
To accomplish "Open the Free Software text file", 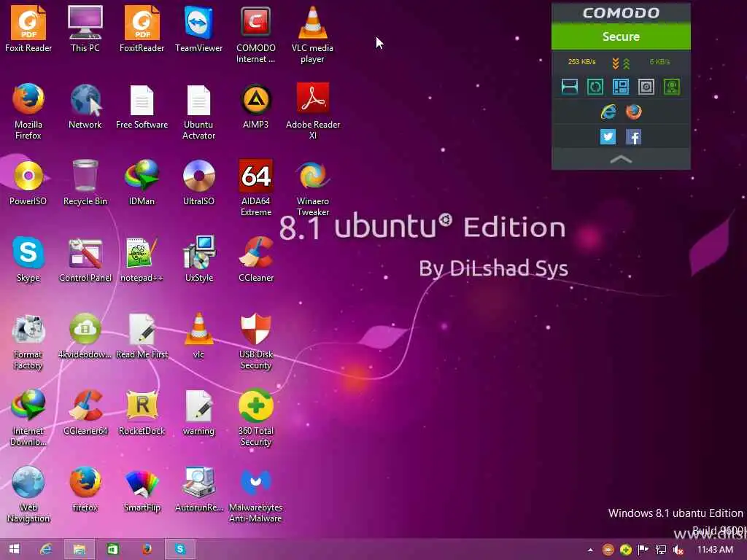I will tap(142, 106).
